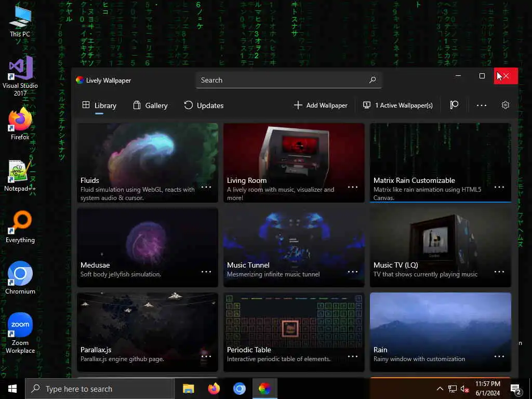Click the Lively Search field
The width and height of the screenshot is (532, 399).
click(x=288, y=80)
